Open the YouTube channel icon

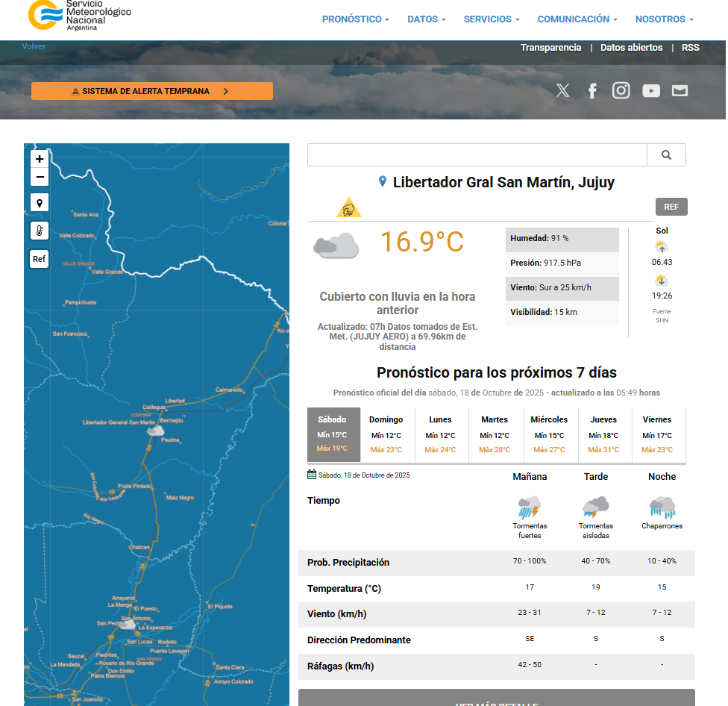[x=651, y=91]
